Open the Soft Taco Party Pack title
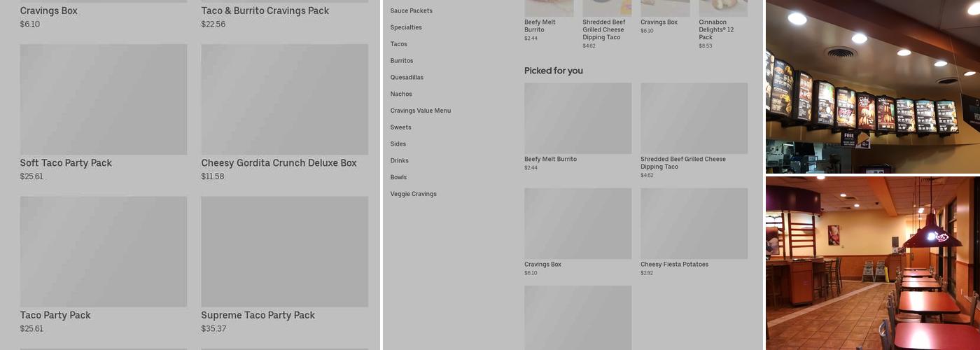The height and width of the screenshot is (350, 980). point(66,163)
